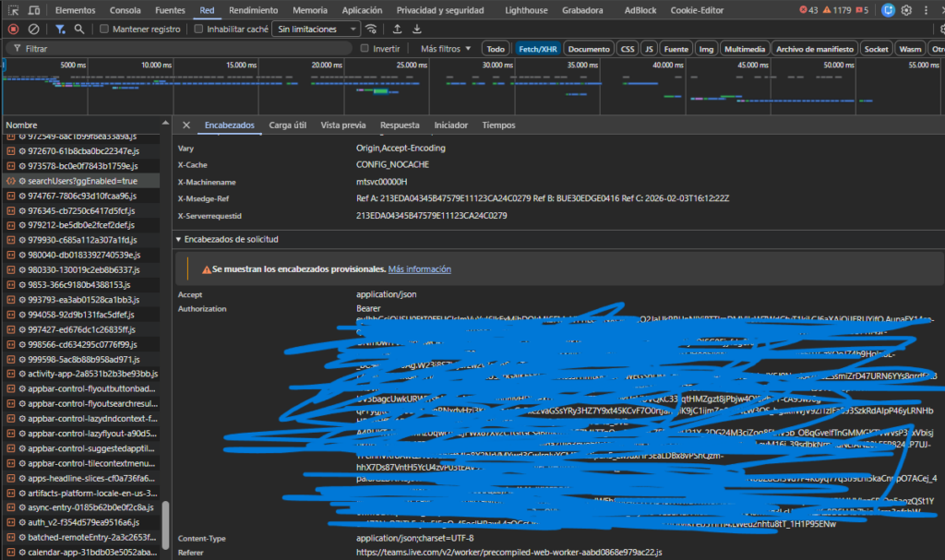Viewport: 945px width, 560px height.
Task: Toggle the network filter funnel icon
Action: (60, 29)
